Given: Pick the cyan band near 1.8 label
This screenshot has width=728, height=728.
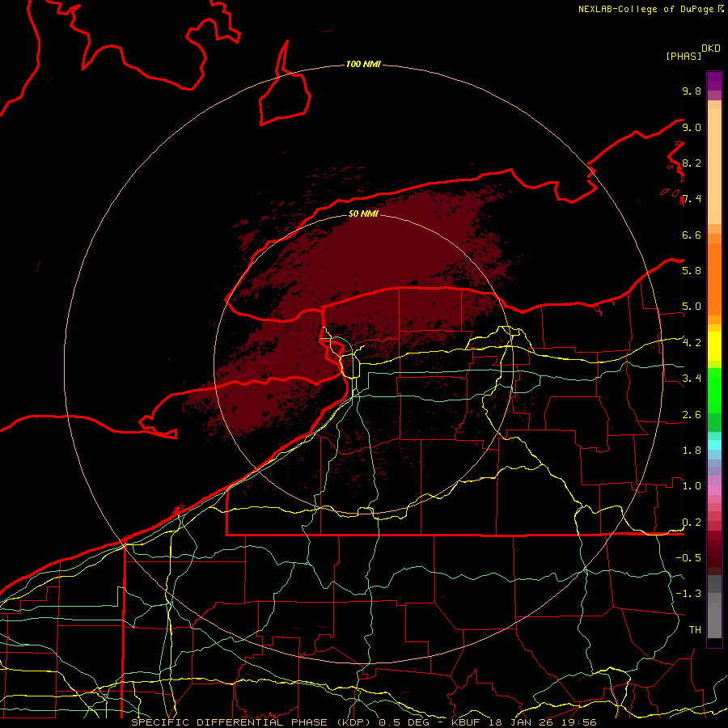Looking at the screenshot, I should (714, 445).
